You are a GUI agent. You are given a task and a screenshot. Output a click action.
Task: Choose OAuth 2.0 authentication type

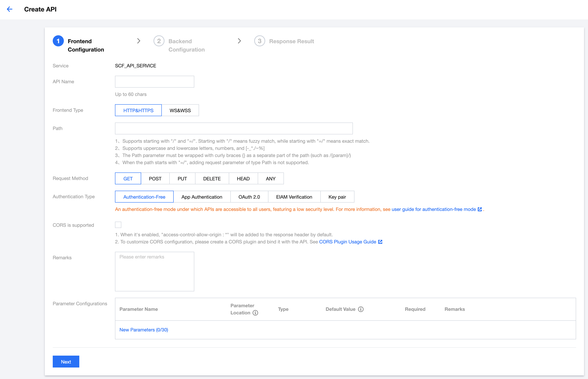[249, 197]
